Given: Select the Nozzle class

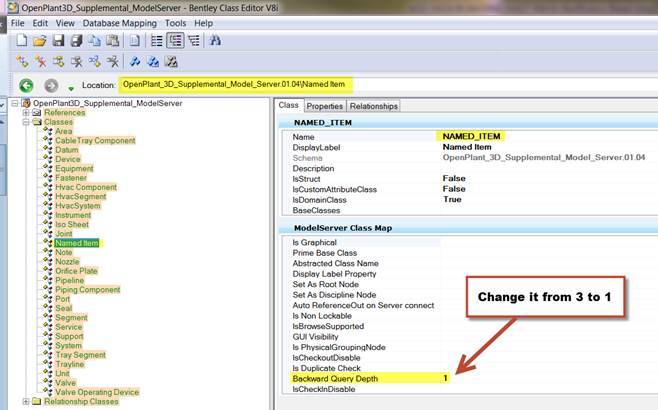Looking at the screenshot, I should 68,261.
